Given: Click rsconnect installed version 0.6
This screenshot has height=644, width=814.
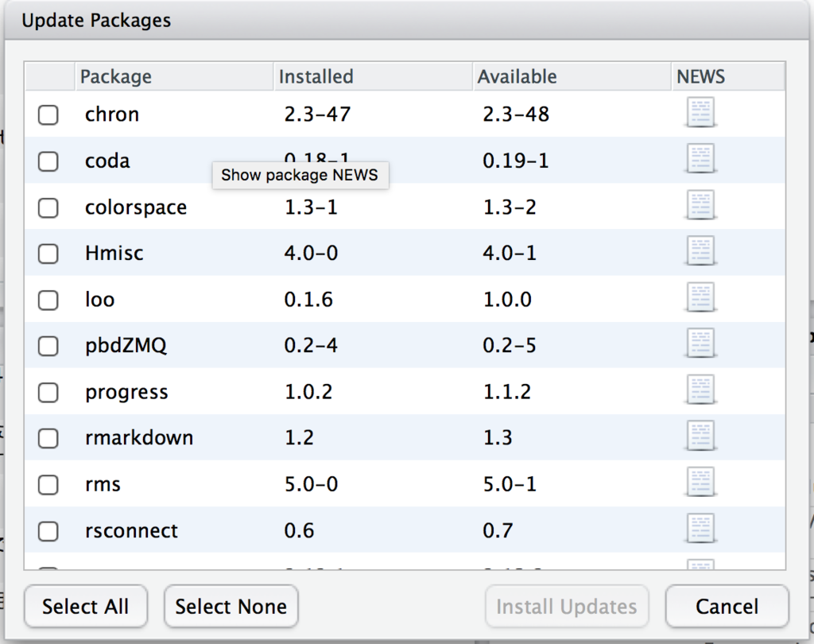Looking at the screenshot, I should click(x=299, y=530).
